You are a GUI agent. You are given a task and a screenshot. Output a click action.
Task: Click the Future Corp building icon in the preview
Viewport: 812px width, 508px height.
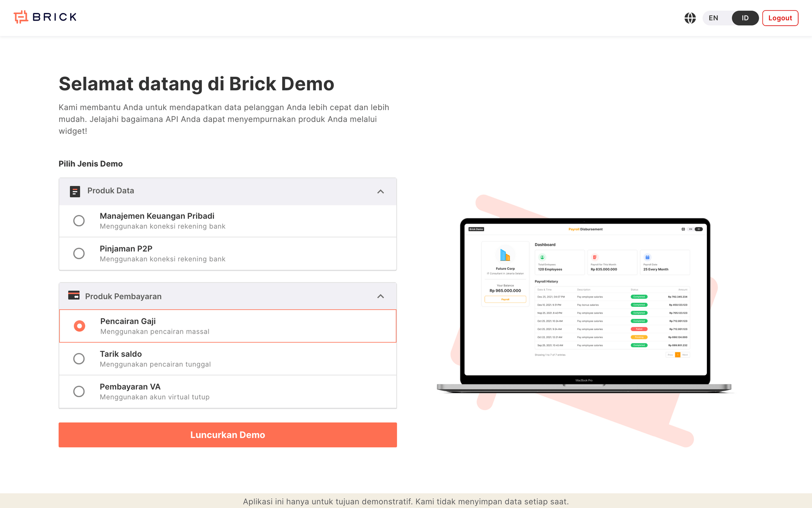505,255
